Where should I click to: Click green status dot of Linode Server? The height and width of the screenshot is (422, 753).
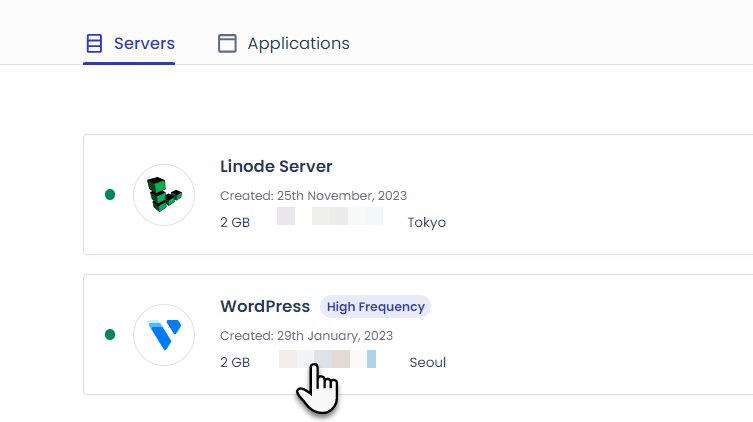pyautogui.click(x=110, y=194)
